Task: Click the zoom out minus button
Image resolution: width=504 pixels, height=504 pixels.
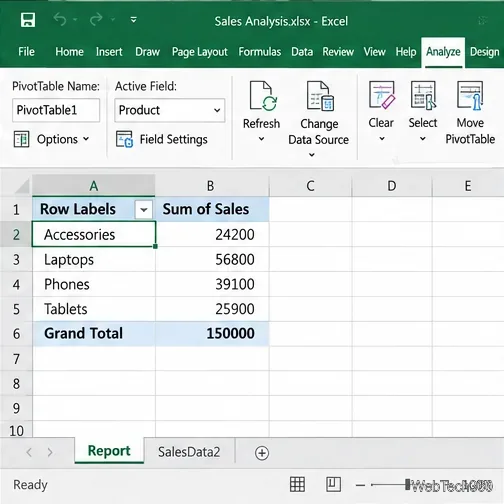Action: tap(360, 485)
